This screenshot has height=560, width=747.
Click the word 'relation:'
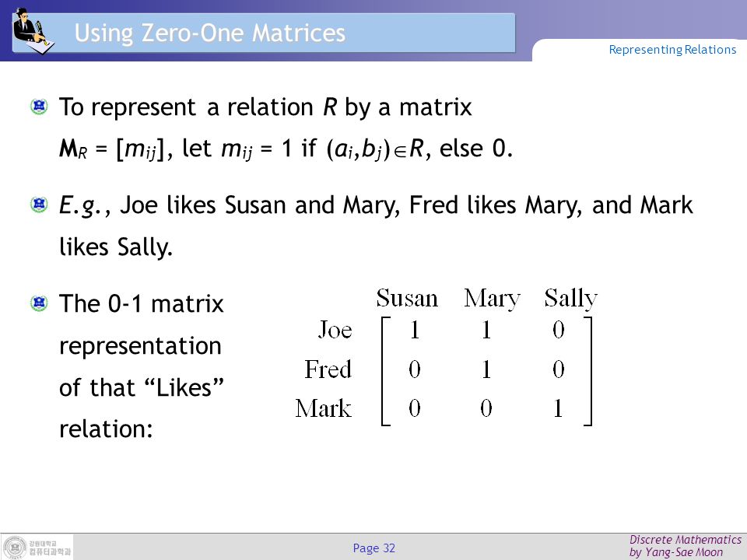106,429
